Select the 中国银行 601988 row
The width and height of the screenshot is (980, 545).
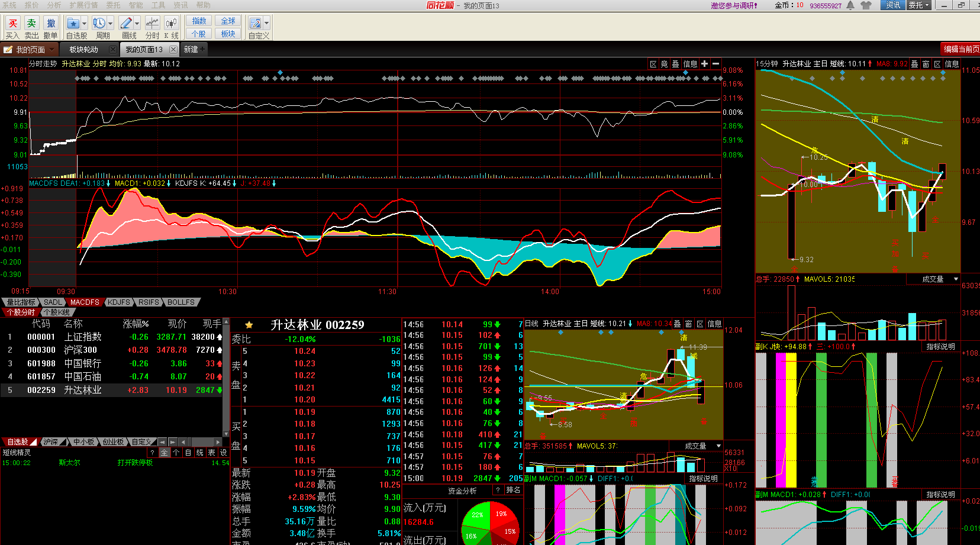click(111, 363)
